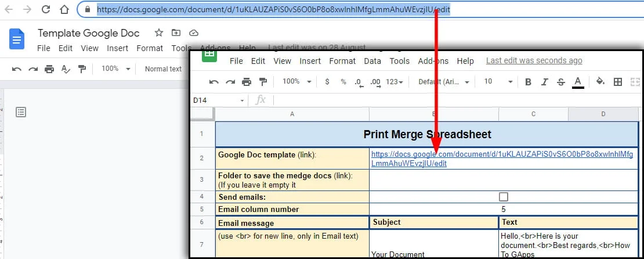
Task: Open the text color picker
Action: click(x=578, y=82)
